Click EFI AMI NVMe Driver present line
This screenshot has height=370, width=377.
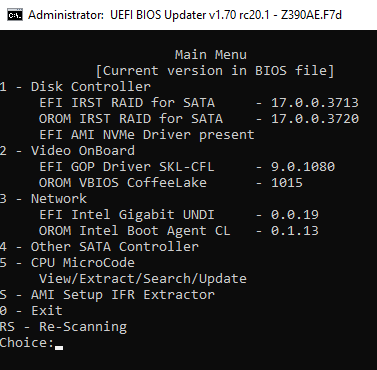(147, 135)
